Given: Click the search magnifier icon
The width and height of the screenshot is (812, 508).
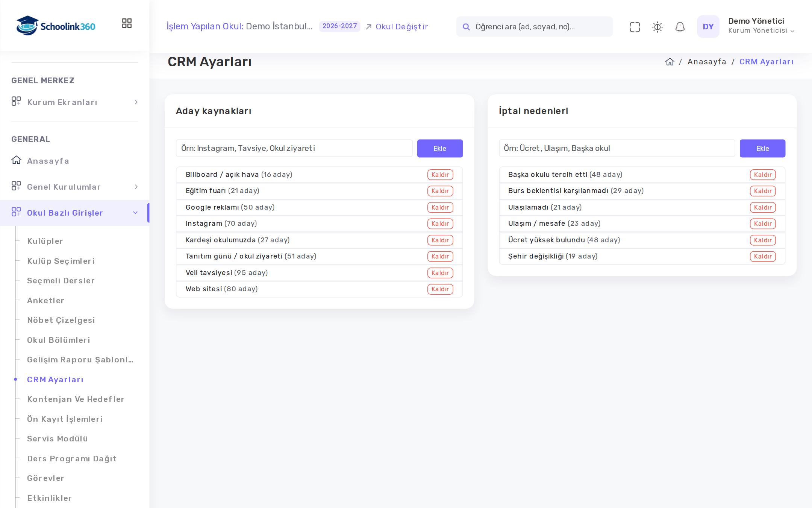Looking at the screenshot, I should [466, 27].
